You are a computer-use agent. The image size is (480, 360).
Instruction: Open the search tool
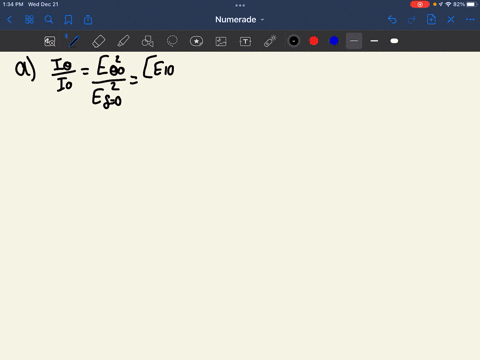pos(49,20)
